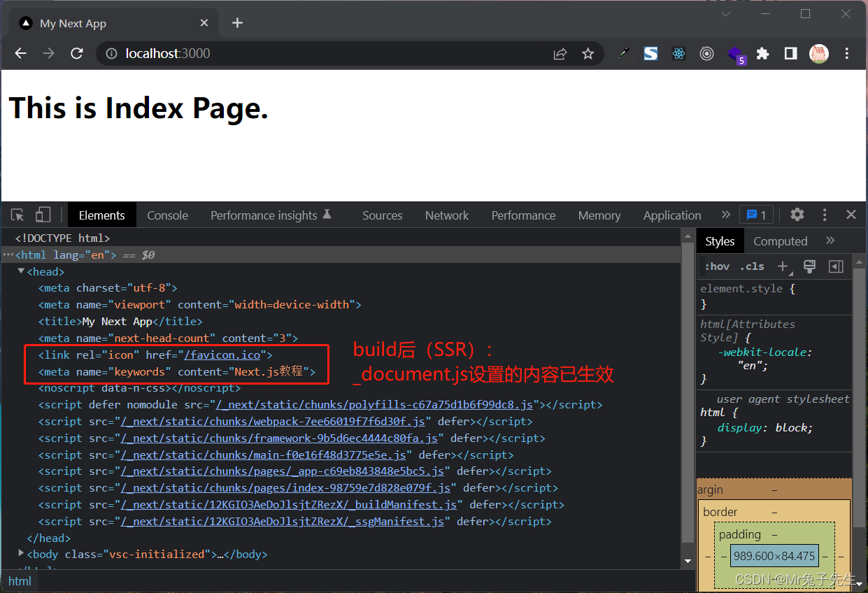The width and height of the screenshot is (868, 593).
Task: Open React Developer Tools extension
Action: tap(678, 54)
